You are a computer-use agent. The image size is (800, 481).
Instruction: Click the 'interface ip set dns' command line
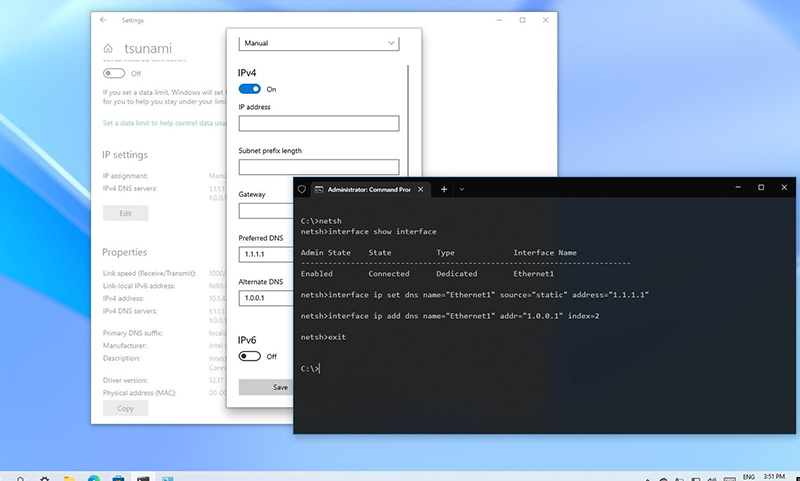point(474,295)
